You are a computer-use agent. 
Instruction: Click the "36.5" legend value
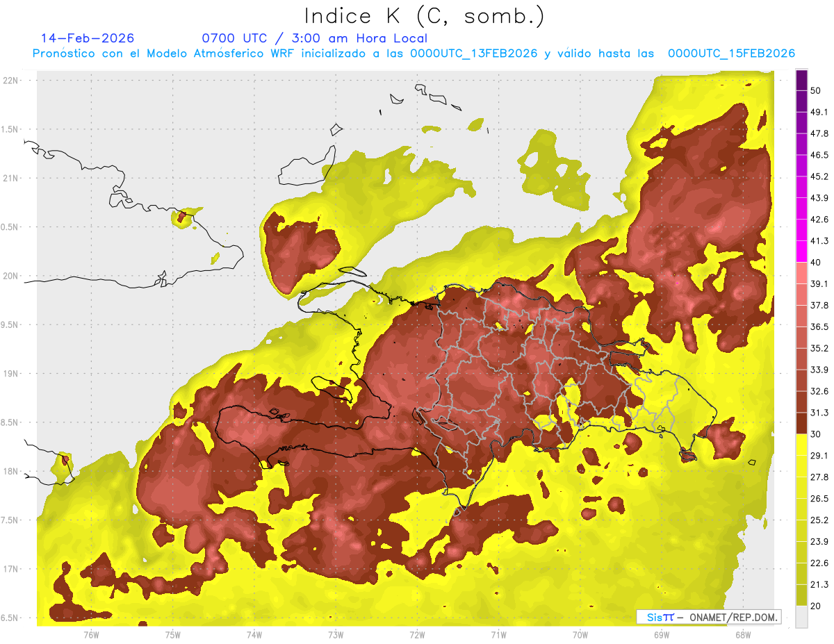(x=819, y=327)
